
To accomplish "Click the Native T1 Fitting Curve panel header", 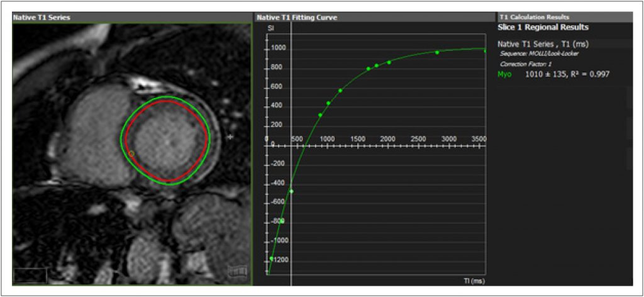I will pos(375,18).
